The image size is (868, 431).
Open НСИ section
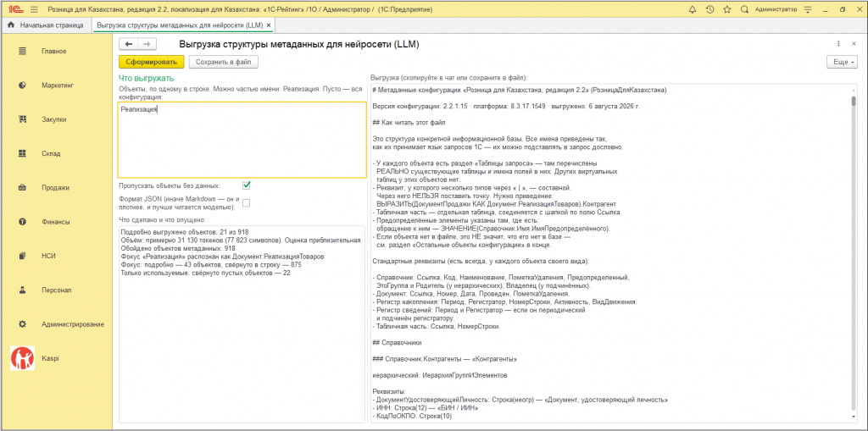[49, 256]
